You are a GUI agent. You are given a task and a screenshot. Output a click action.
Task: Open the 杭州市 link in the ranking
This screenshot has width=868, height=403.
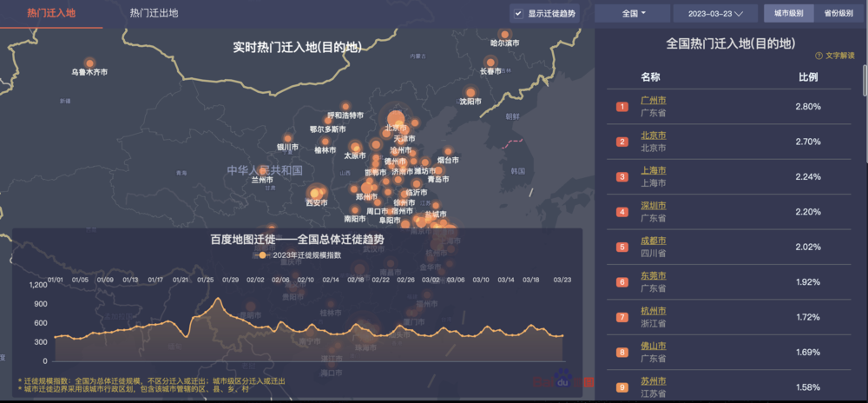coord(654,311)
